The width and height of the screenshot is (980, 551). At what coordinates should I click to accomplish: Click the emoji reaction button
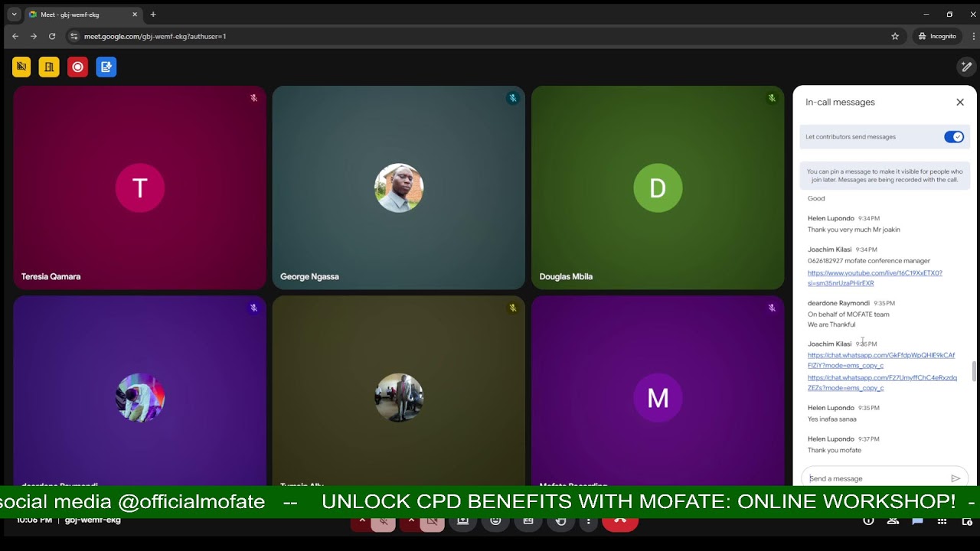495,523
